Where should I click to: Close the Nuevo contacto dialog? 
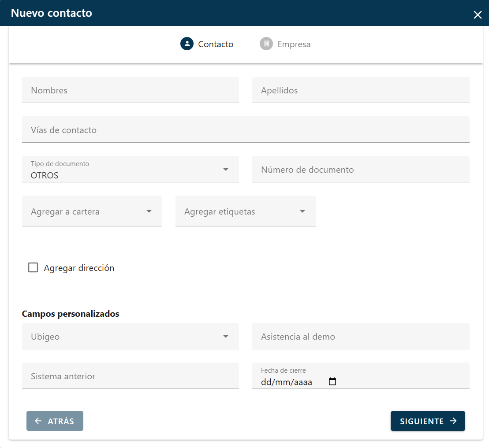click(x=478, y=15)
